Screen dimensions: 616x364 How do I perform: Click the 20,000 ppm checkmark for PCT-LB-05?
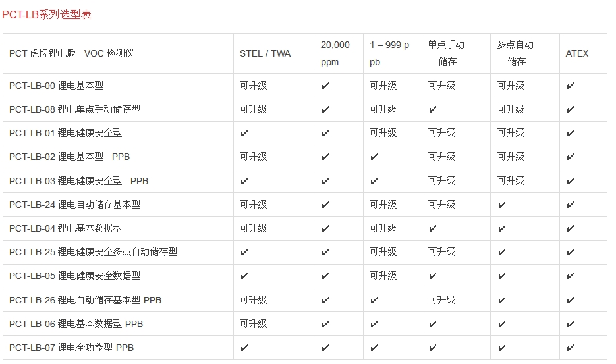click(x=325, y=276)
